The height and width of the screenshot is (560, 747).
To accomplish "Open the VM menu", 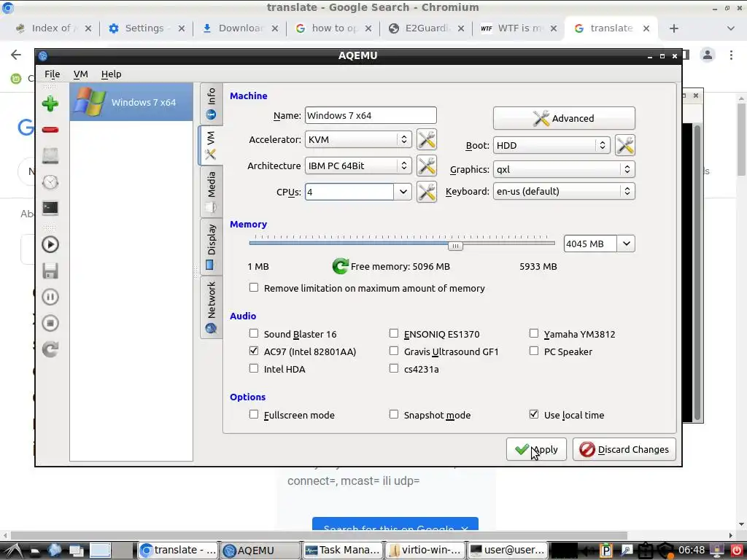I will coord(80,74).
